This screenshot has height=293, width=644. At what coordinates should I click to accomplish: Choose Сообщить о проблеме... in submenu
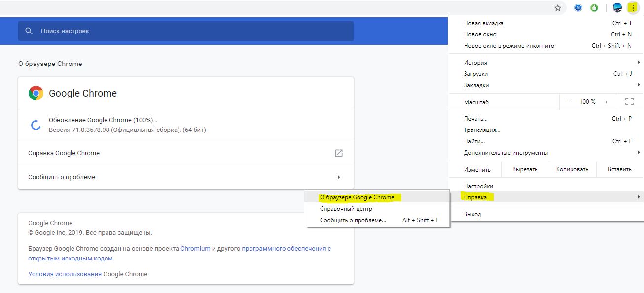pos(377,220)
